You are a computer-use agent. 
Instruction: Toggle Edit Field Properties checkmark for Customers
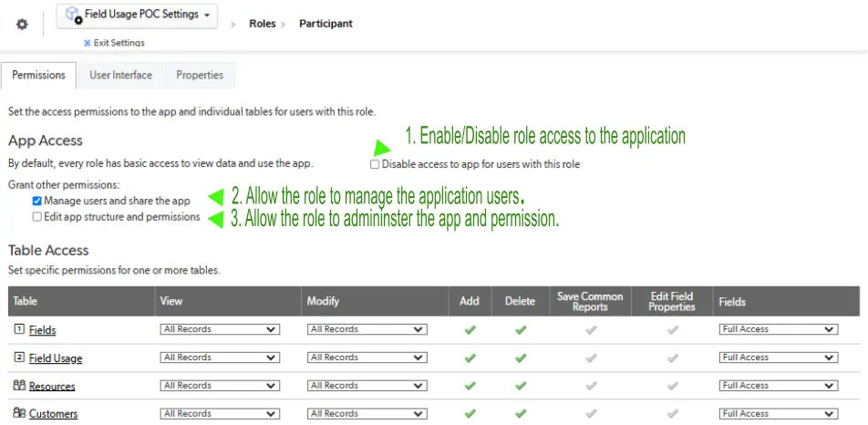coord(672,413)
